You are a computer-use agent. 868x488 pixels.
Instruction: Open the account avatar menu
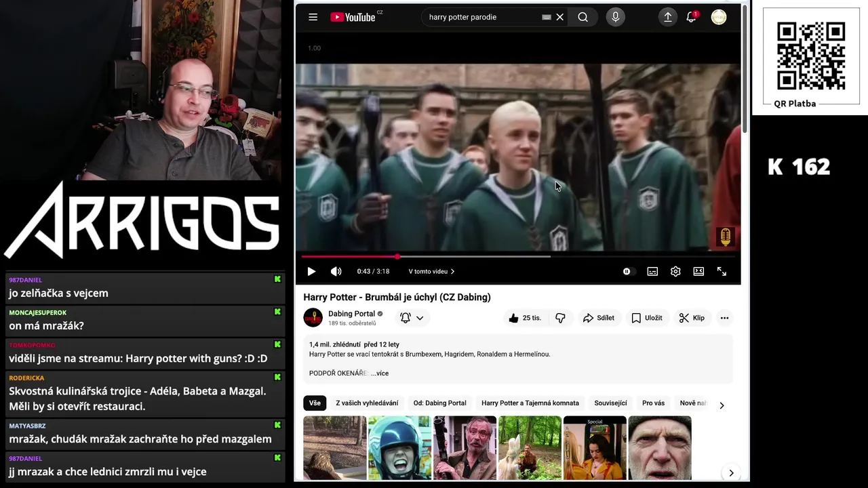[x=719, y=17]
